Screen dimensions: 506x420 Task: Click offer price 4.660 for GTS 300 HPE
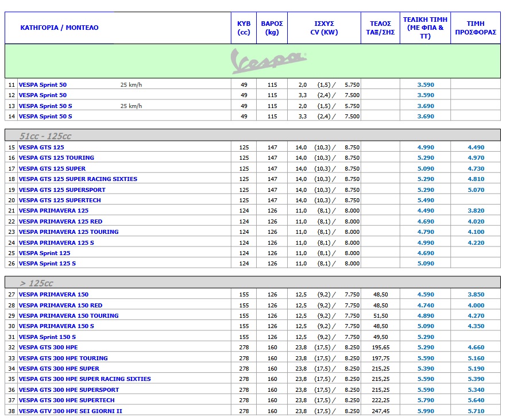(476, 348)
